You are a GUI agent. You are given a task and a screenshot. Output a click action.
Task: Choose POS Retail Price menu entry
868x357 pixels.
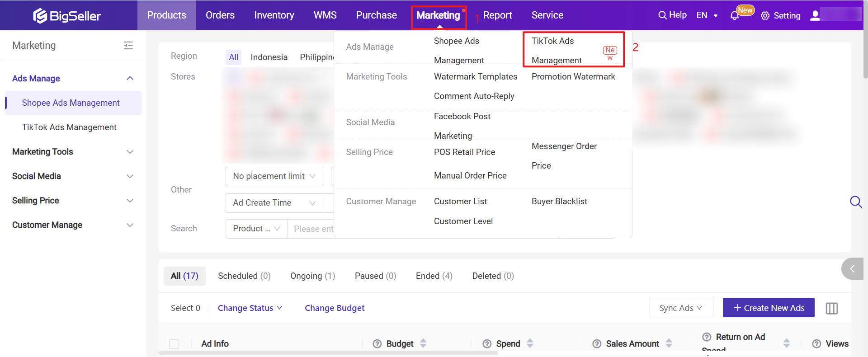[464, 152]
